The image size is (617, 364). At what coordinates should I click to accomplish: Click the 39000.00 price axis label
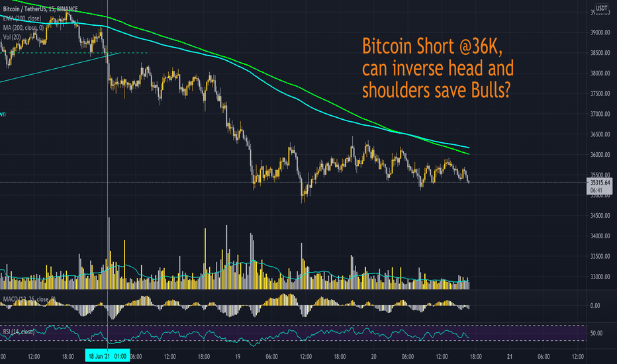click(600, 32)
